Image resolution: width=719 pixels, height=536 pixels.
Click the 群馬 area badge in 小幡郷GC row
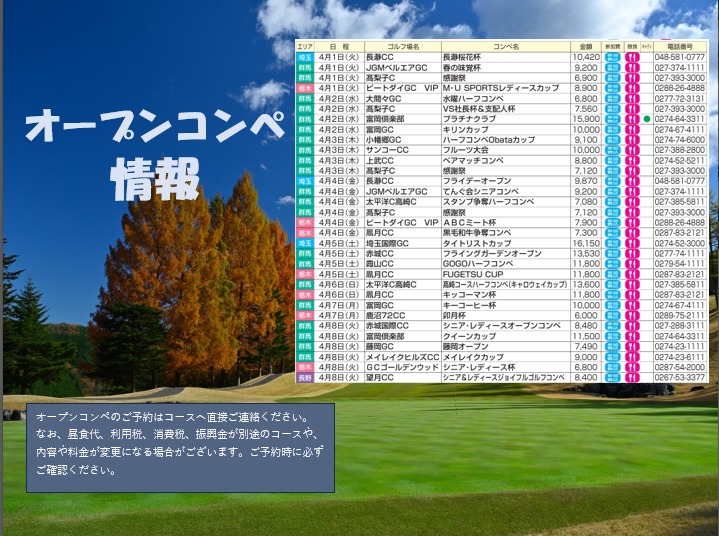click(x=305, y=140)
